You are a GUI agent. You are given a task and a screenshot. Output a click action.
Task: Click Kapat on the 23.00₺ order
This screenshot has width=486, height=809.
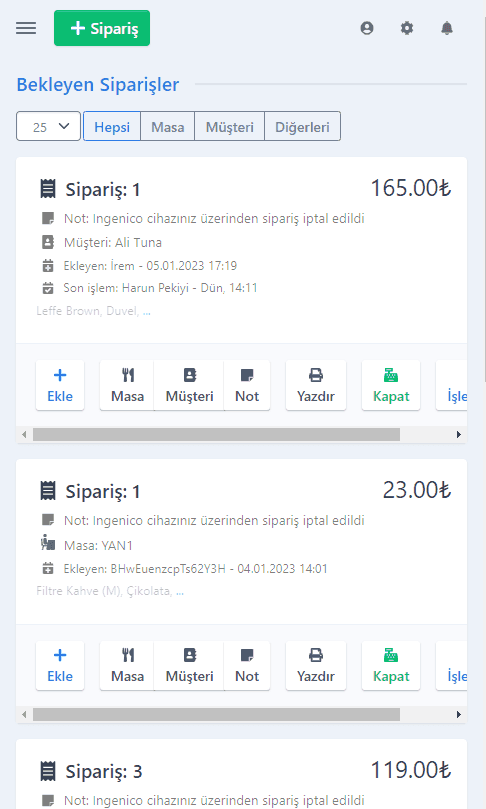pyautogui.click(x=391, y=665)
